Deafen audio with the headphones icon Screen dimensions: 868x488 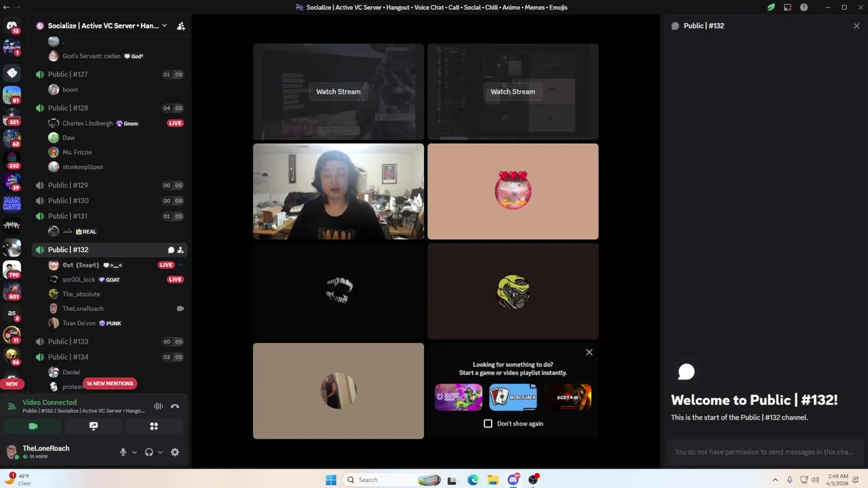click(149, 452)
